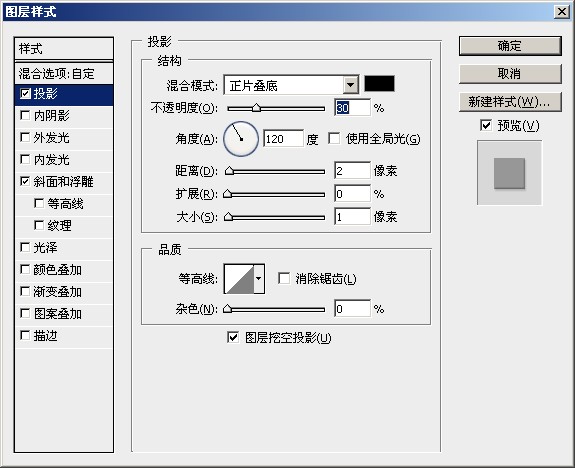Enable the 描边 stroke checkbox
This screenshot has height=468, width=575.
tap(25, 335)
